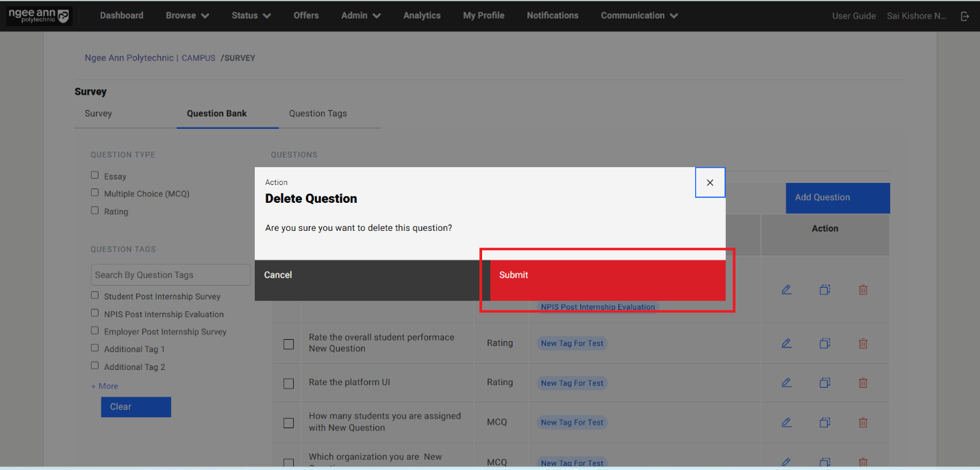Close the Delete Question dialog with X
Screen dimensions: 980x470
point(709,183)
